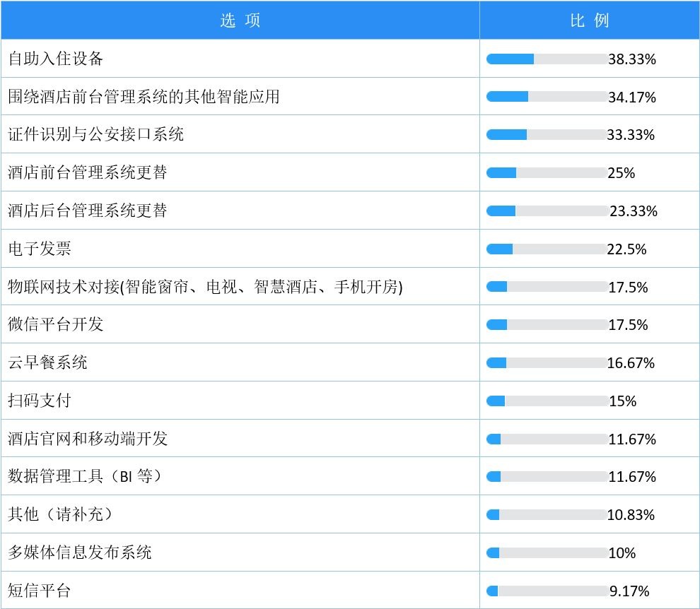
Task: Click the 34.17% progress bar
Action: pyautogui.click(x=547, y=96)
